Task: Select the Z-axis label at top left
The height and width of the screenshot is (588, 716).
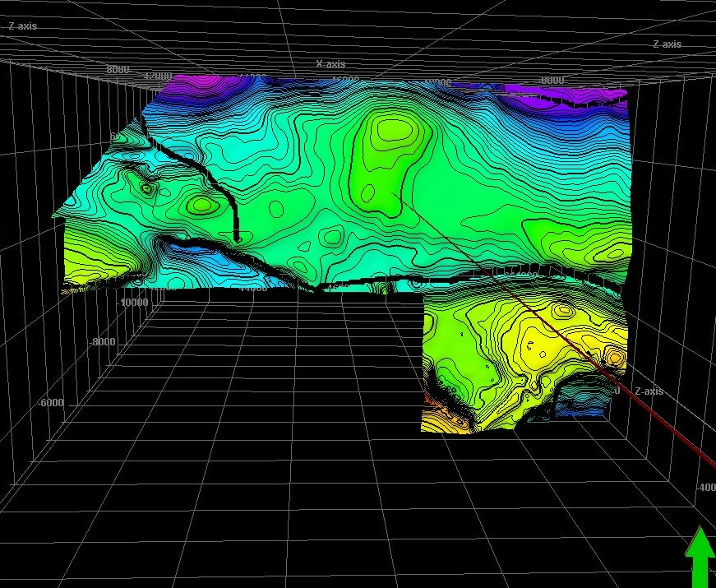Action: [23, 26]
